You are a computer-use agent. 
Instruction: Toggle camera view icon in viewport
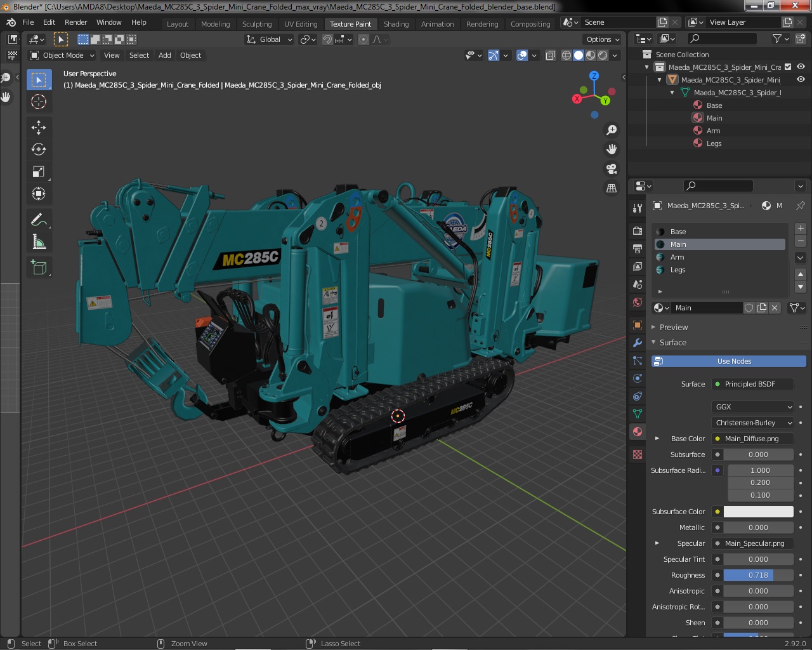[x=612, y=169]
